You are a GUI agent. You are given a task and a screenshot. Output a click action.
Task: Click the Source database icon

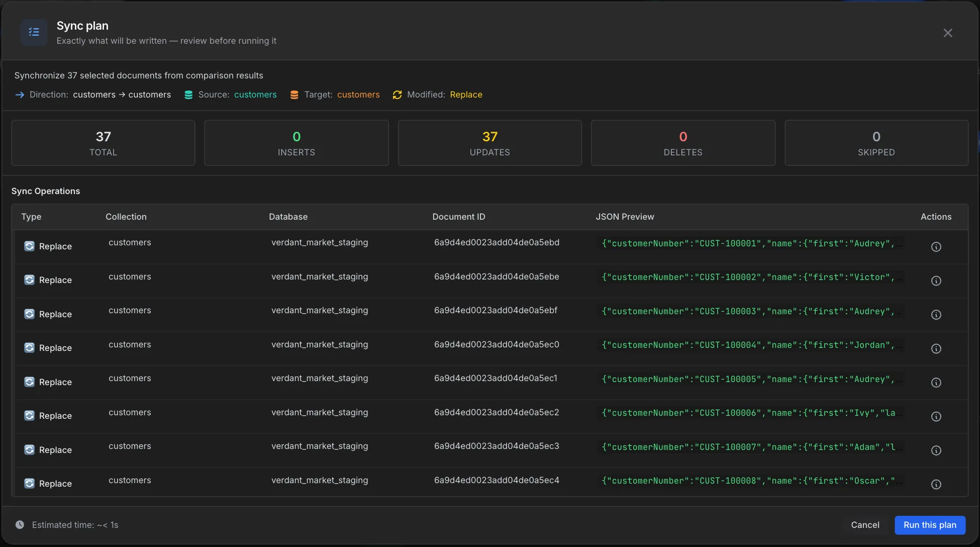click(188, 95)
